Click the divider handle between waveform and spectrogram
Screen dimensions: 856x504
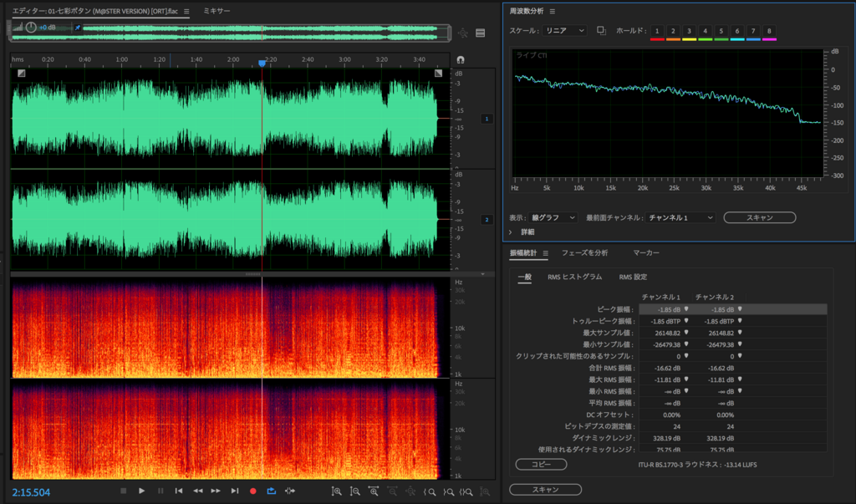pyautogui.click(x=252, y=274)
